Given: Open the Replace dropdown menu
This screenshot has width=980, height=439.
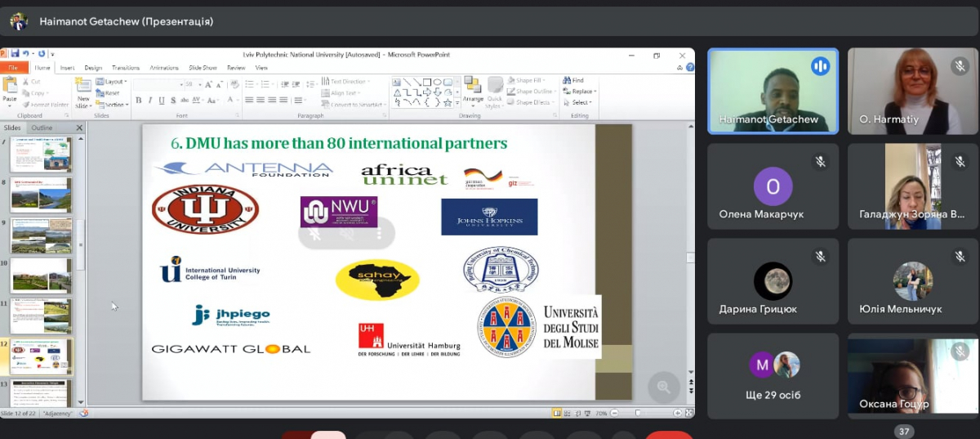Looking at the screenshot, I should click(x=580, y=92).
